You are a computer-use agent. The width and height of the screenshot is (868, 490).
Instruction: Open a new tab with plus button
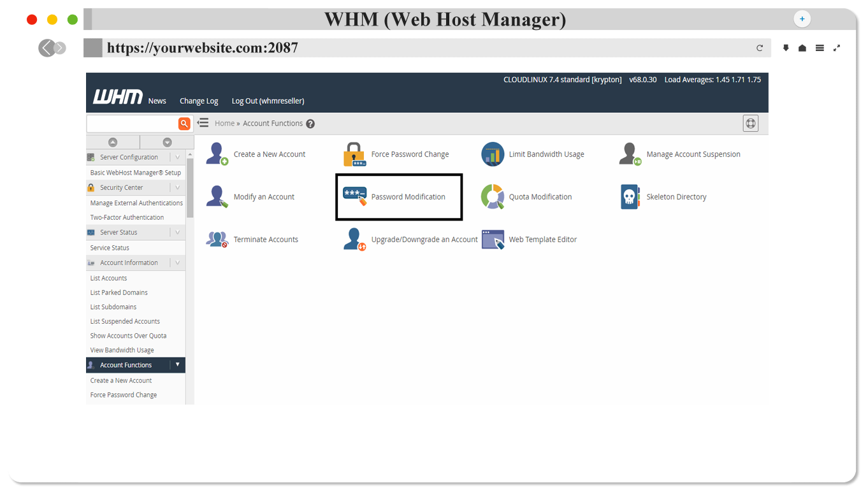click(x=802, y=19)
